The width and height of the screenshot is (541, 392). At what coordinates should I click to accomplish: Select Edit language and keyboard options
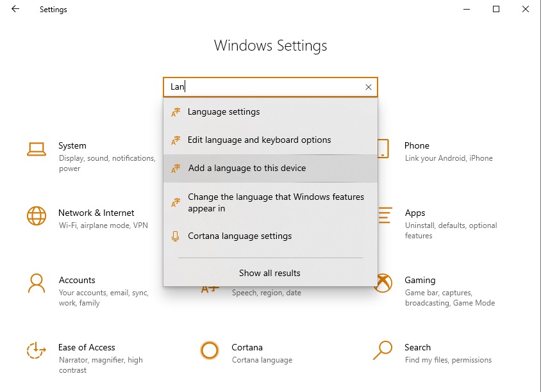pos(270,140)
